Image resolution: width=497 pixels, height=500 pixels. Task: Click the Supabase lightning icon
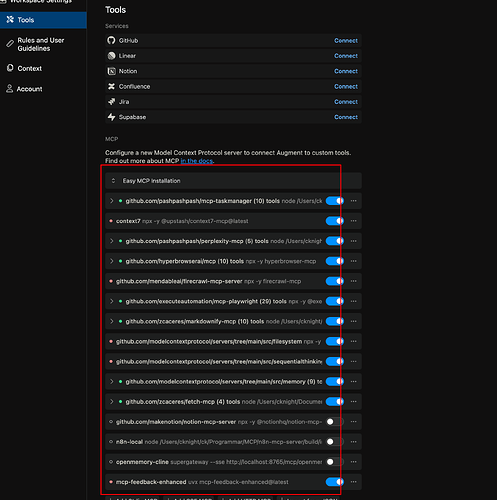click(x=111, y=117)
